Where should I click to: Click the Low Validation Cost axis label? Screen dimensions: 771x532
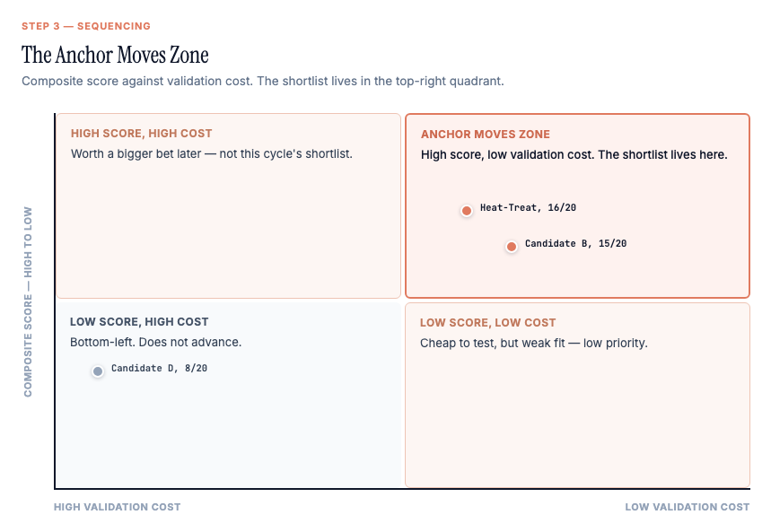coord(688,507)
